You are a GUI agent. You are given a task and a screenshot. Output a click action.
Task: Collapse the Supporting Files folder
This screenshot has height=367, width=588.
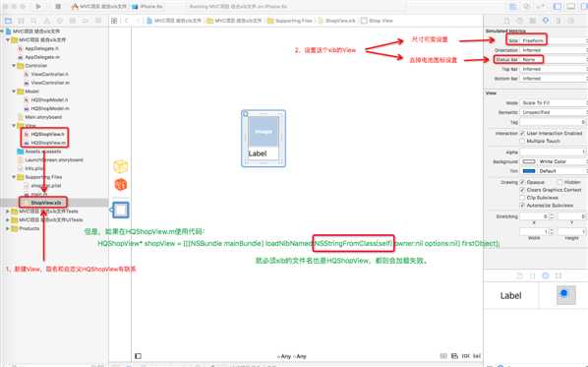[x=14, y=177]
